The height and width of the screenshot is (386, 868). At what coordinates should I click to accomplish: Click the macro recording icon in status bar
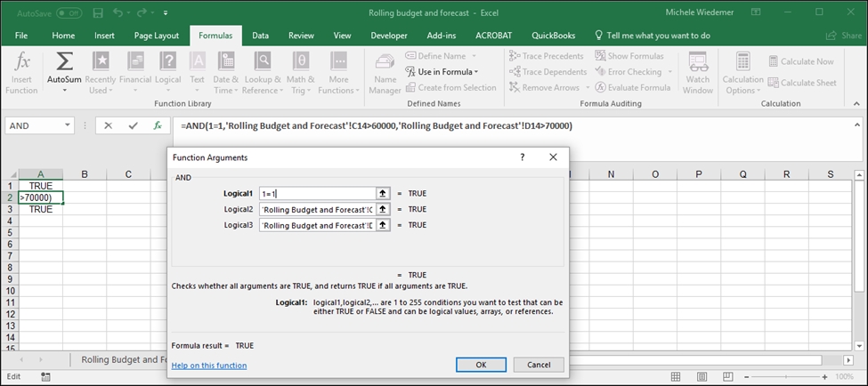point(46,376)
